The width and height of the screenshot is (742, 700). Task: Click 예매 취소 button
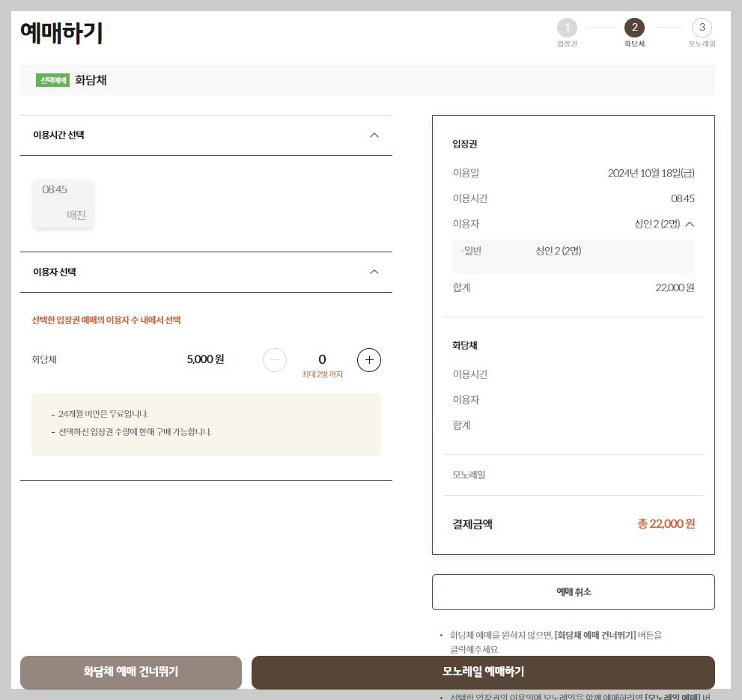tap(573, 592)
